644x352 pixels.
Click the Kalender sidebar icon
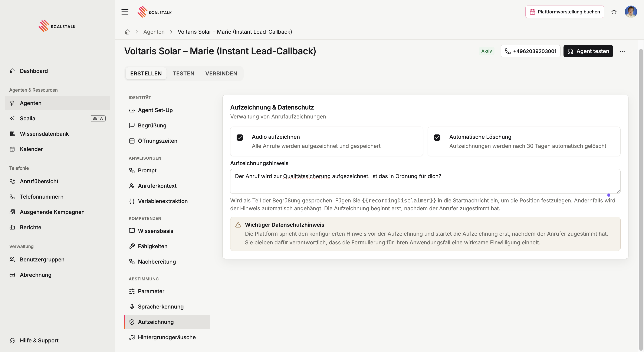tap(12, 149)
